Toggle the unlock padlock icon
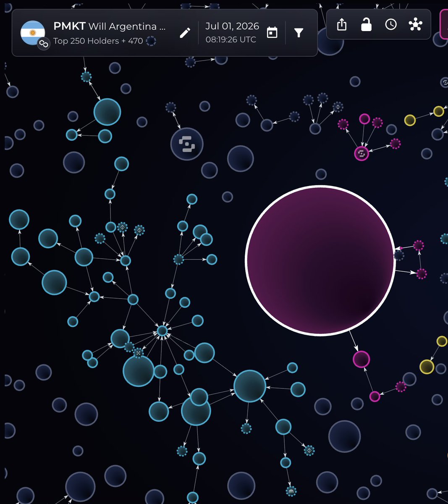 pyautogui.click(x=366, y=25)
